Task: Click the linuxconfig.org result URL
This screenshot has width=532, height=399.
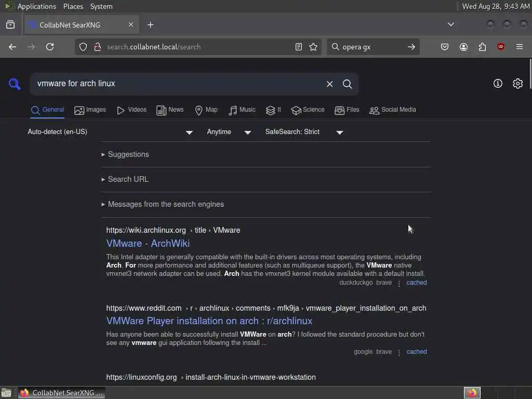Action: click(x=211, y=377)
